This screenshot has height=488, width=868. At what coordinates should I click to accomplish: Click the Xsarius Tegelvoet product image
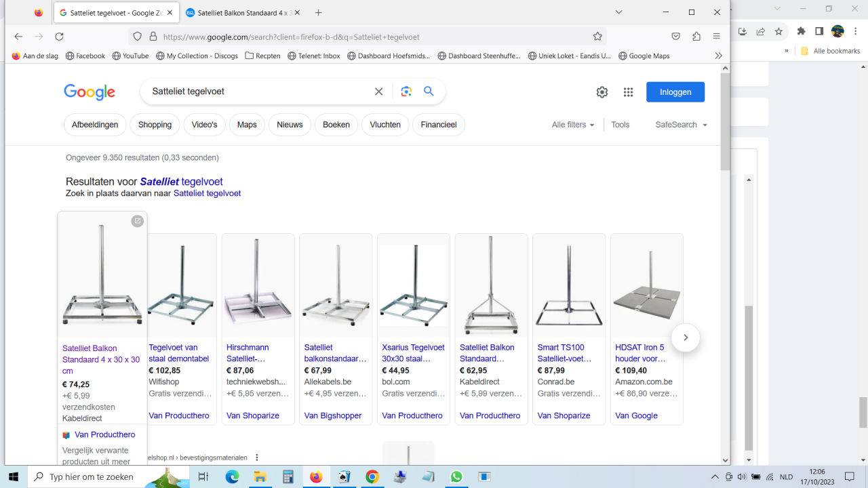(x=414, y=285)
